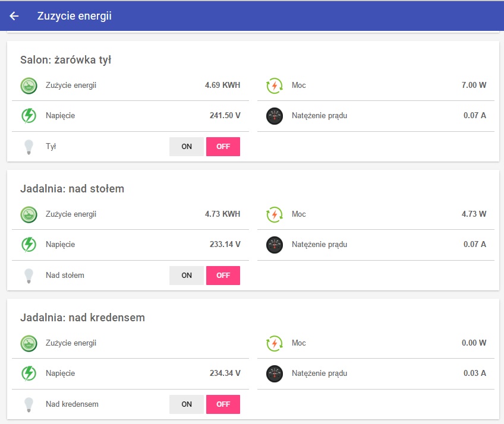This screenshot has height=424, width=504.
Task: Click the Nad kredensem light bulb icon
Action: coord(29,405)
